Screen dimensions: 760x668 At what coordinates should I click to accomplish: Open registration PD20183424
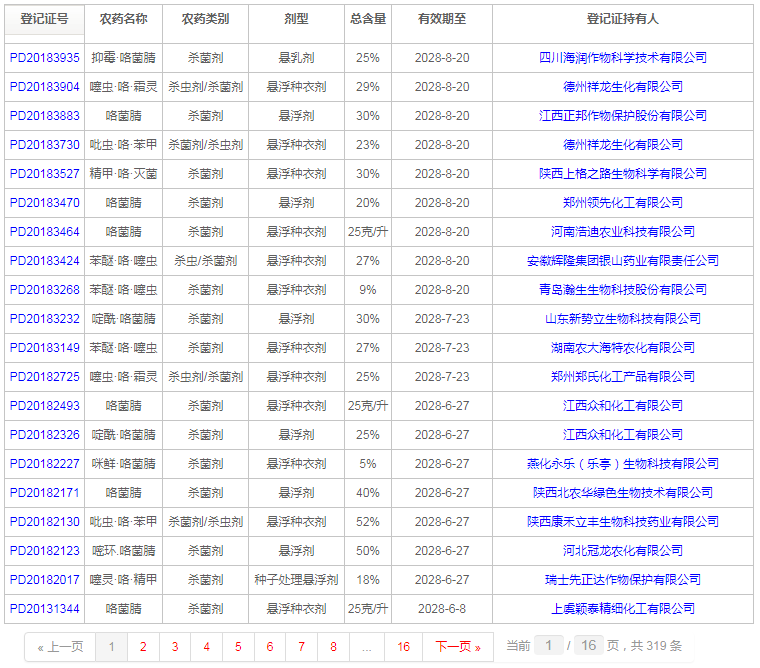tap(45, 261)
